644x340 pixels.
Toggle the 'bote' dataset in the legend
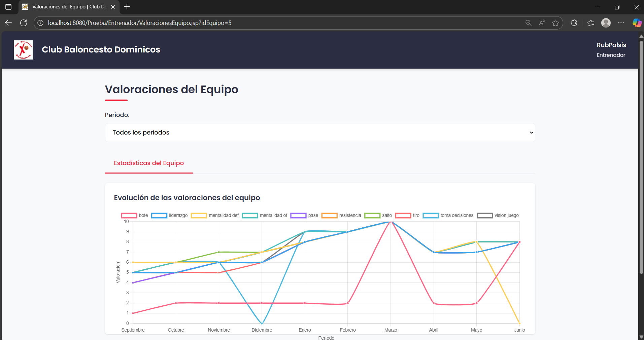click(x=136, y=215)
